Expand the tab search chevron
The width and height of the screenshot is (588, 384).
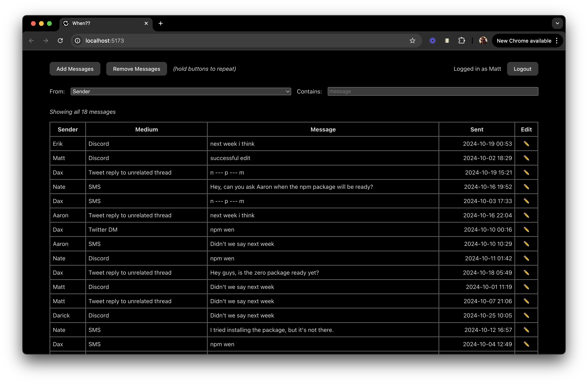(557, 23)
